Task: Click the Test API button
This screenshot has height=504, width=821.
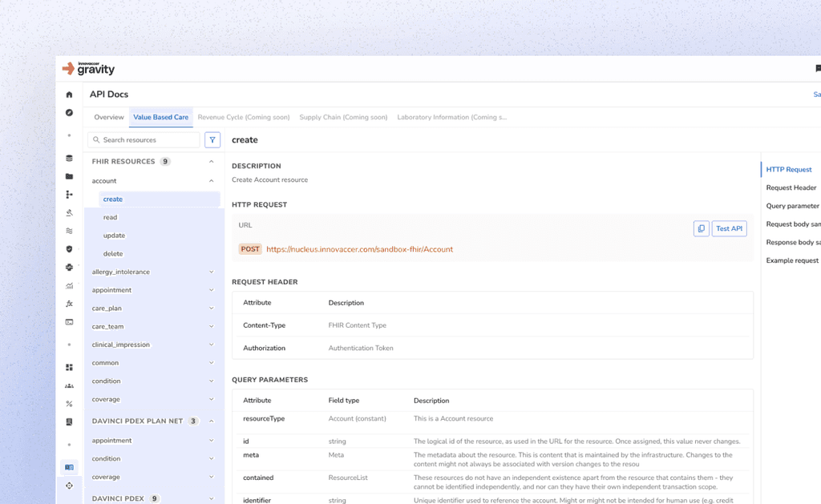Action: (729, 228)
